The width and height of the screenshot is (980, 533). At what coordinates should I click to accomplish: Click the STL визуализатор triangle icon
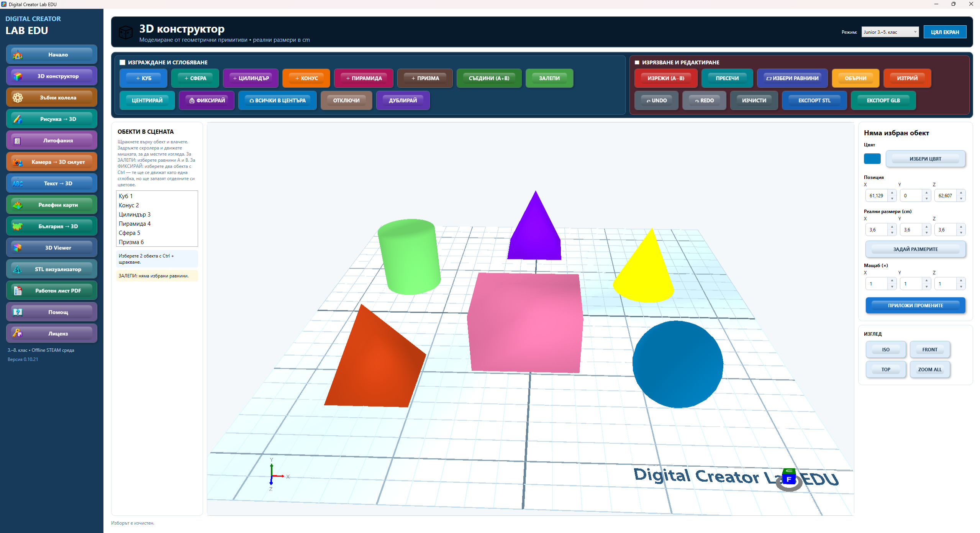point(18,269)
